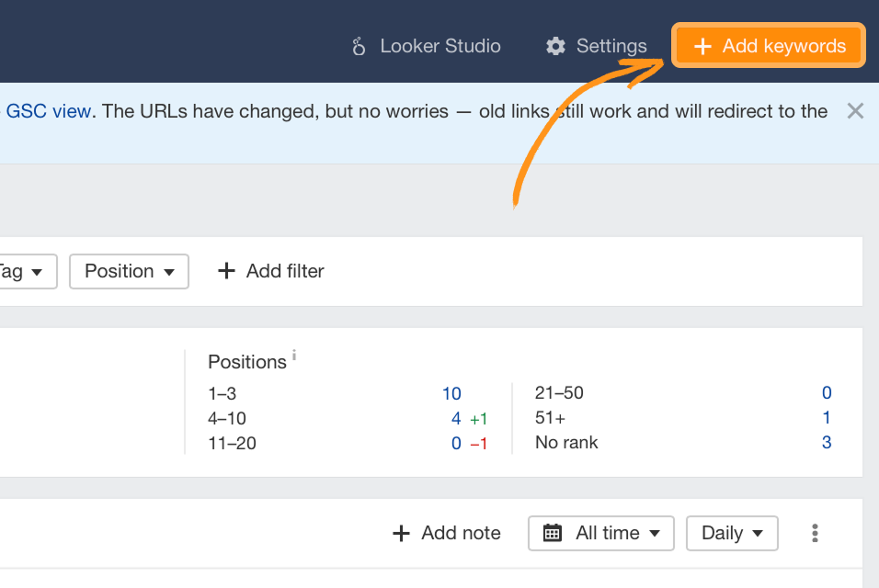Click the info icon next to Positions

292,354
